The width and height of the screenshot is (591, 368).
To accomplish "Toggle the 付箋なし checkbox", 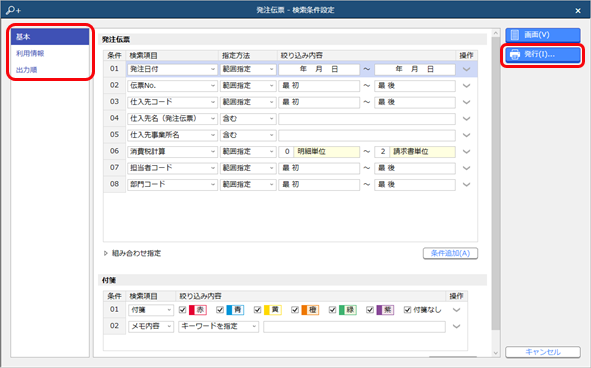I will click(407, 310).
